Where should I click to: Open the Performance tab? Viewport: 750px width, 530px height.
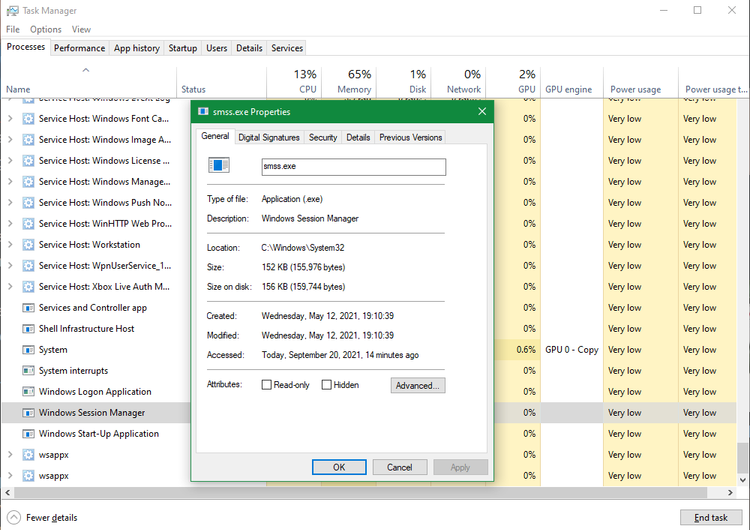coord(79,48)
